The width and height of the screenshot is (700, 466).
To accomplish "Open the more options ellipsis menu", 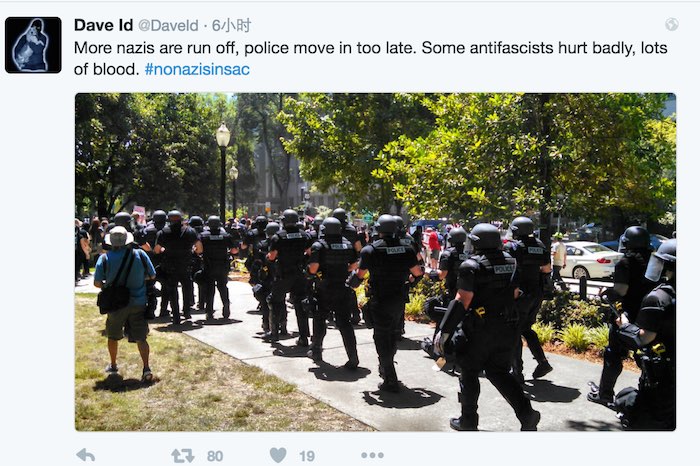I will point(372,455).
